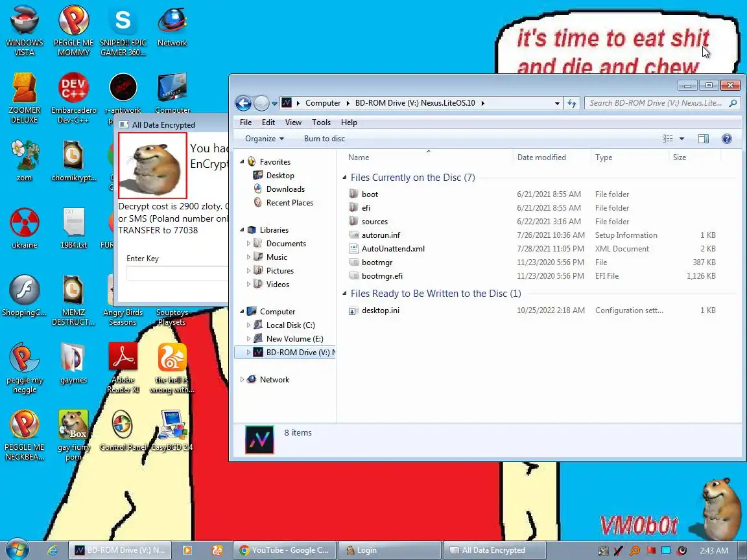Open the gaymes folder icon
The width and height of the screenshot is (747, 560).
pyautogui.click(x=73, y=363)
